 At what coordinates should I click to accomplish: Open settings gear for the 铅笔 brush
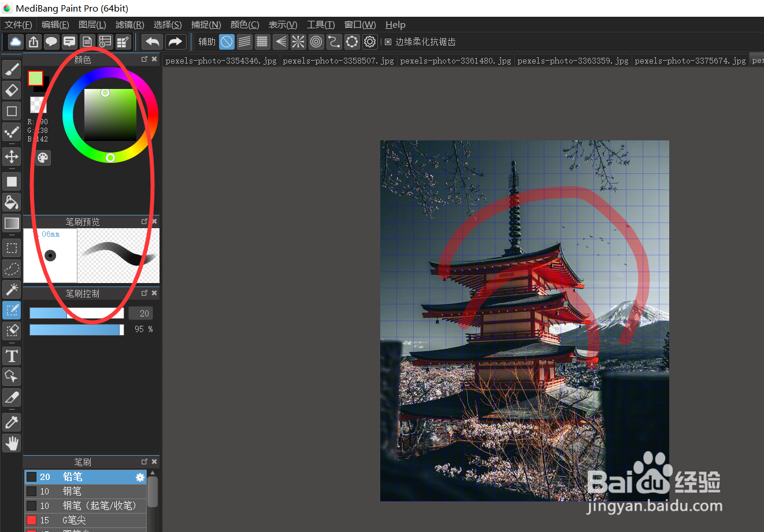point(140,477)
